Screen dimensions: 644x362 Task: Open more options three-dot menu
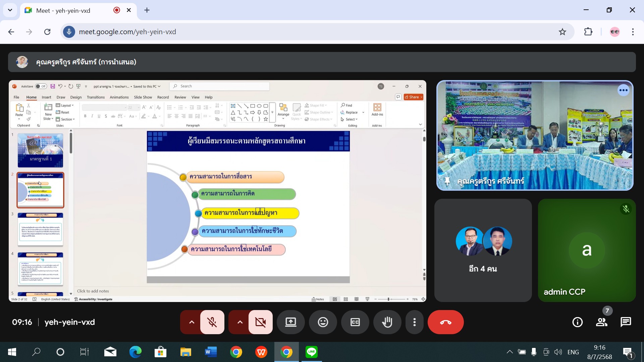coord(415,322)
